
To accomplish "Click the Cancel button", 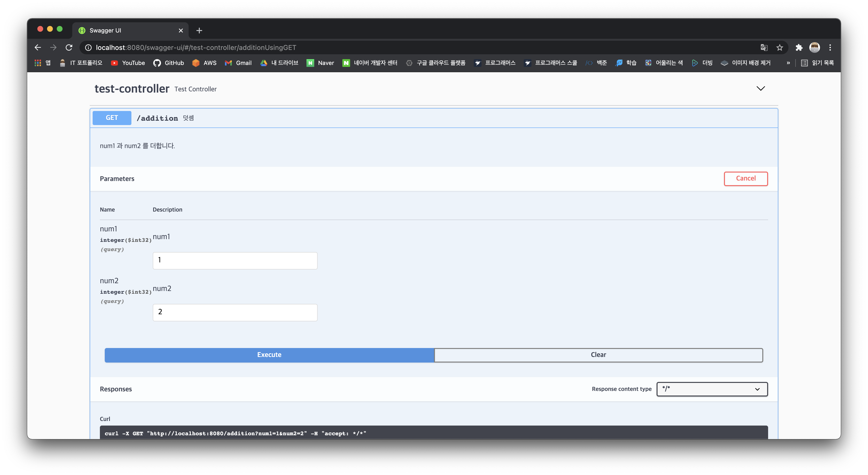I will [745, 179].
